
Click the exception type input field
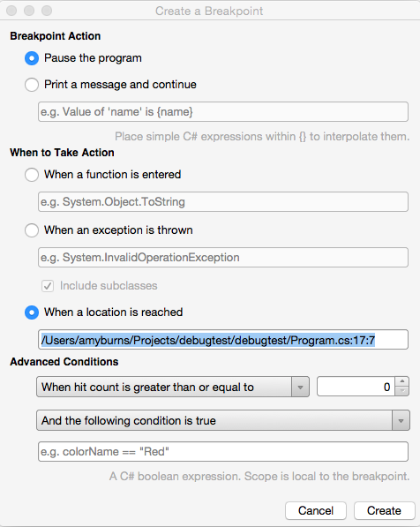click(x=223, y=258)
